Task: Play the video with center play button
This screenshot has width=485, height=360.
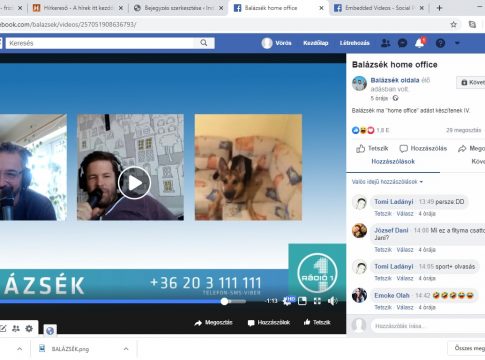Action: [134, 183]
